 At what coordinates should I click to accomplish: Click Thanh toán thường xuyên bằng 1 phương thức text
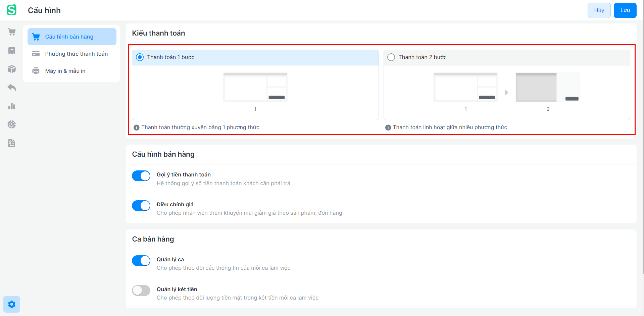pyautogui.click(x=200, y=127)
